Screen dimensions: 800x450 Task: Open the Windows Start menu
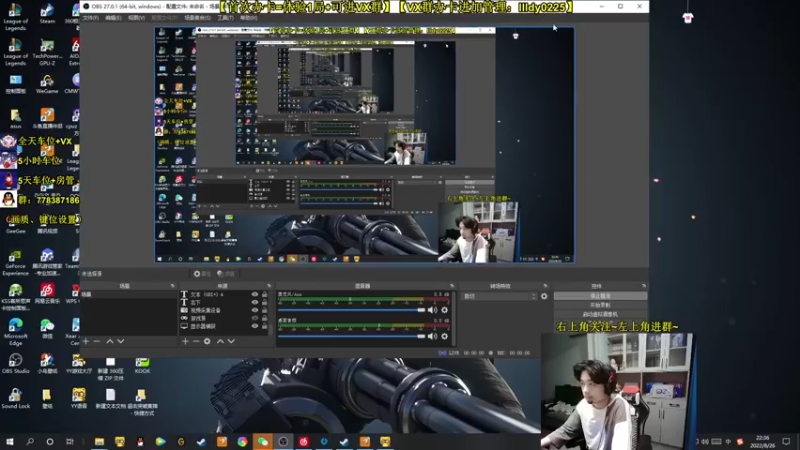pos(10,441)
